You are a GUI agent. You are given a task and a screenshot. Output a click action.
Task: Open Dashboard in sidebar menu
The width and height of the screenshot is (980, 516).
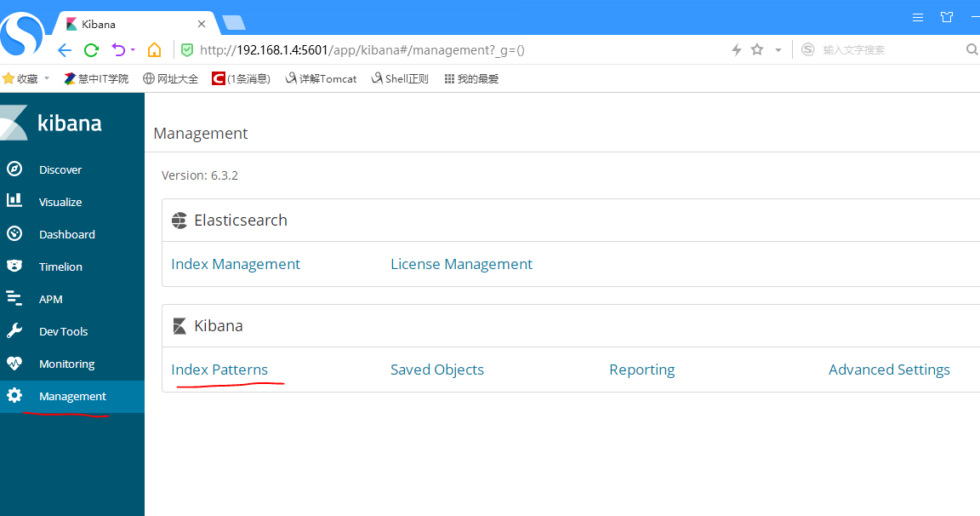[67, 234]
